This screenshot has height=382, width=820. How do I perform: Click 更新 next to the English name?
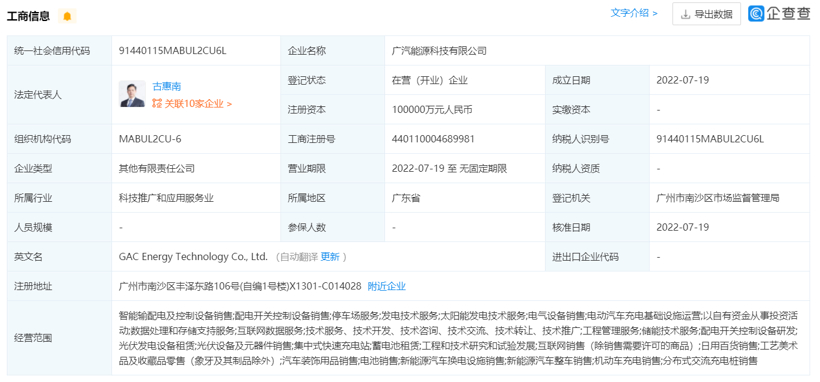(x=330, y=257)
